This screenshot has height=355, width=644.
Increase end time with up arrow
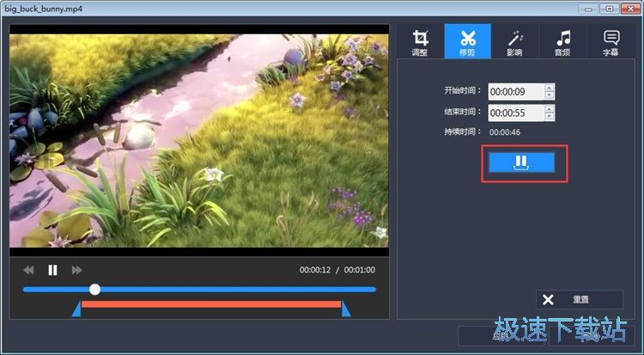coord(550,108)
